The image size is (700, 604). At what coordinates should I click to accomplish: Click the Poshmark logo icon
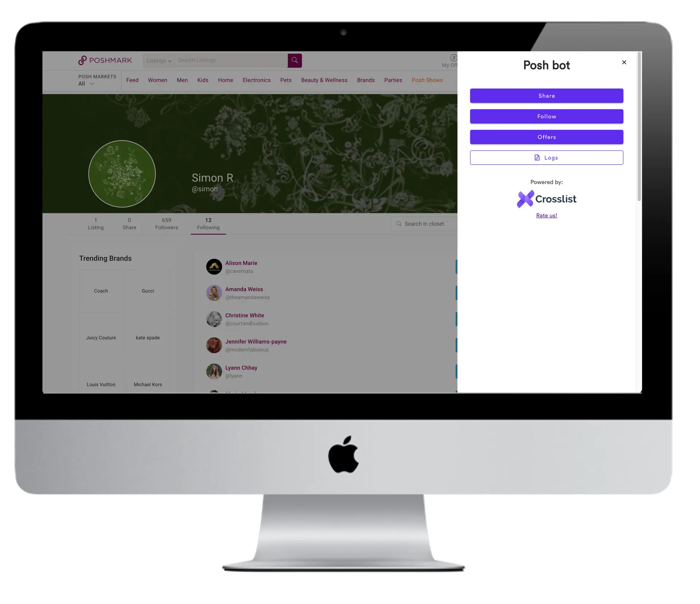click(x=82, y=60)
